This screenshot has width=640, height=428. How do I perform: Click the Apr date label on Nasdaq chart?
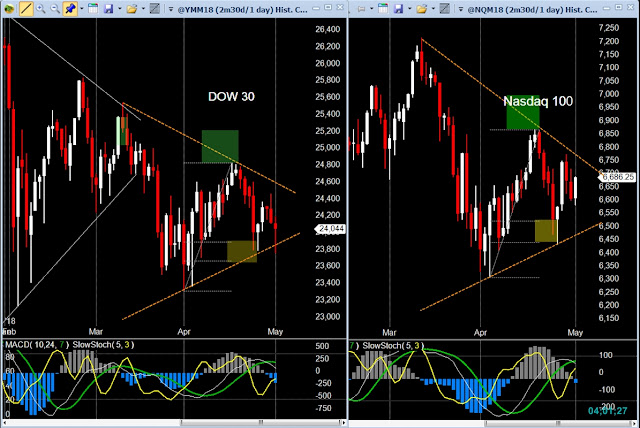pyautogui.click(x=480, y=332)
